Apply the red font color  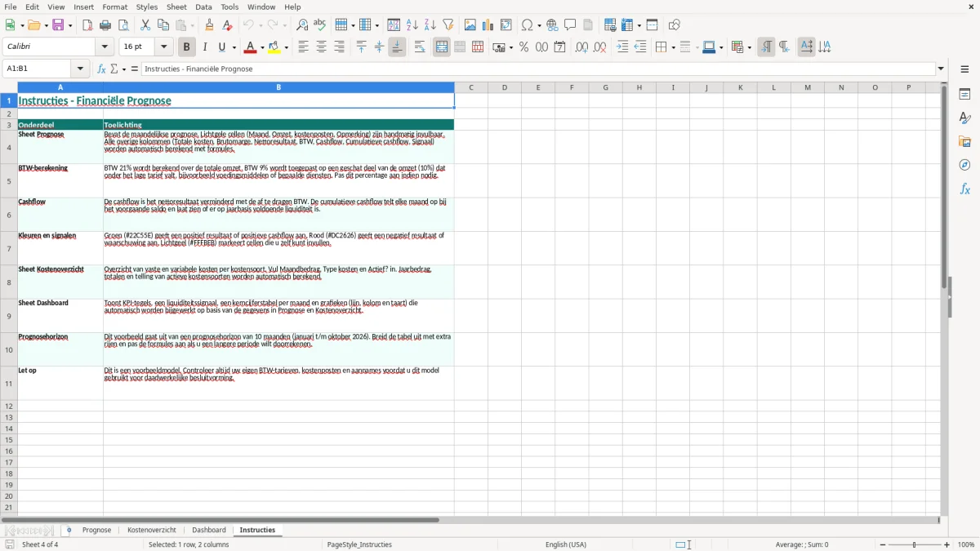click(250, 47)
